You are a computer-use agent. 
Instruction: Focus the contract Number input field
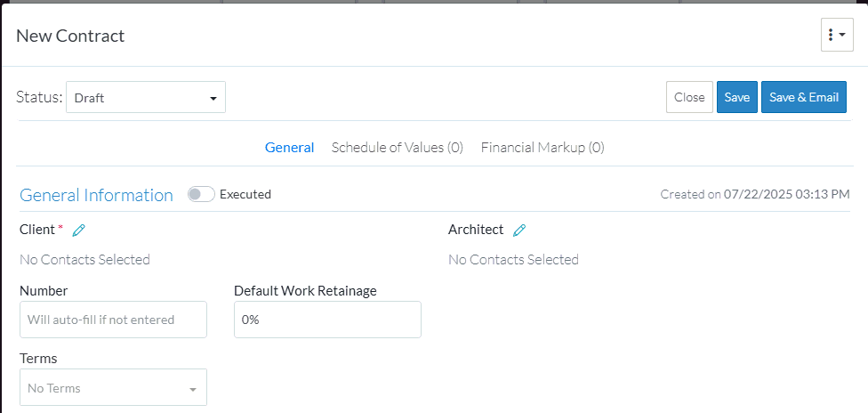click(x=113, y=320)
